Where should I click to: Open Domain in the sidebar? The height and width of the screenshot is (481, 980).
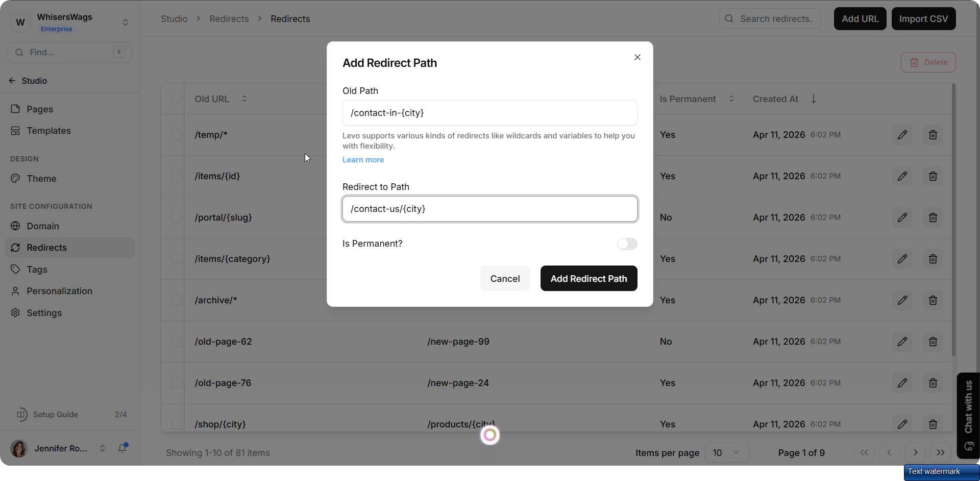click(x=43, y=226)
